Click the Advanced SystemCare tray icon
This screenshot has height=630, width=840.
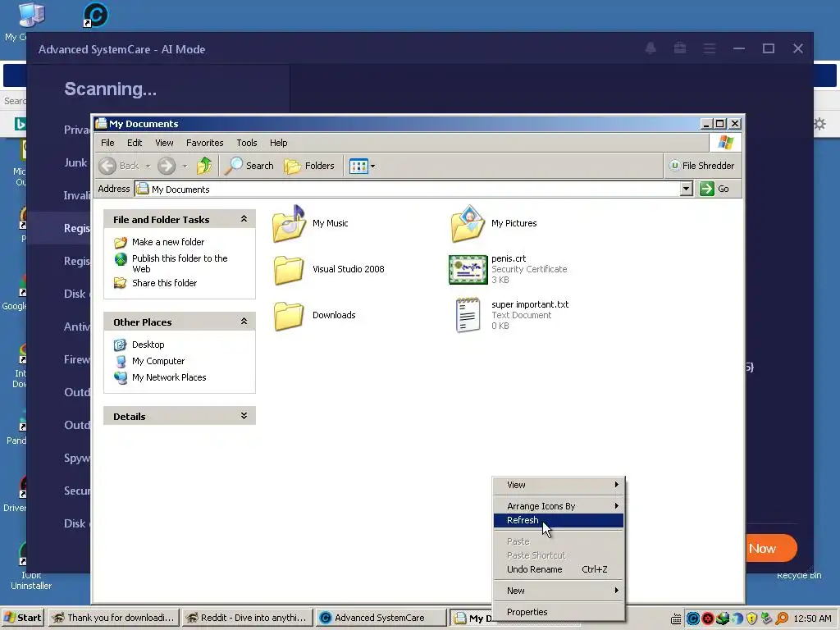pyautogui.click(x=692, y=619)
